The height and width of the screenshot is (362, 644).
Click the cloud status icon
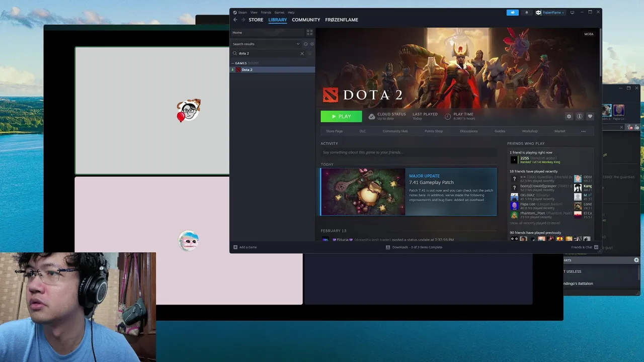[x=372, y=116]
